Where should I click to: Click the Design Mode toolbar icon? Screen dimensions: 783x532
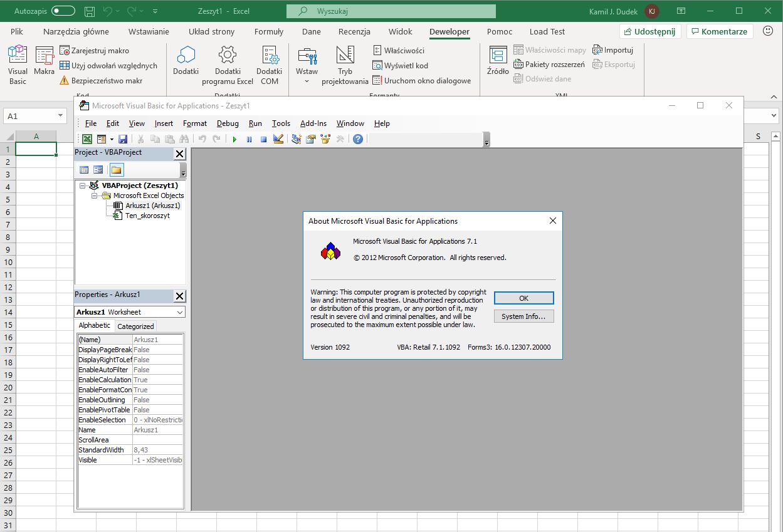pos(278,138)
